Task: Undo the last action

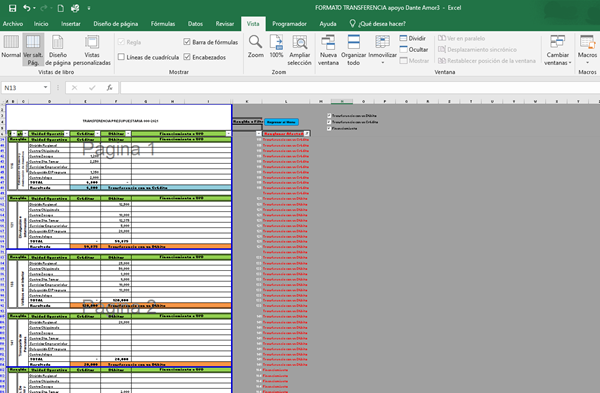Action: click(x=26, y=8)
